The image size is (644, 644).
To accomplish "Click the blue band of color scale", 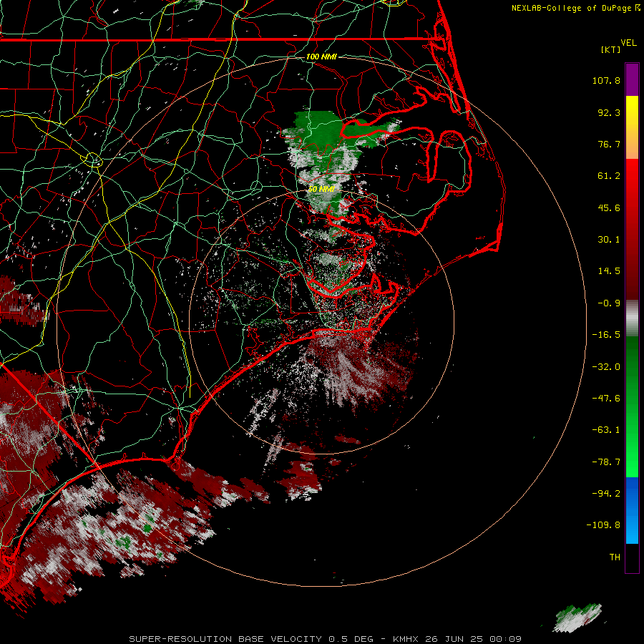I will (632, 510).
